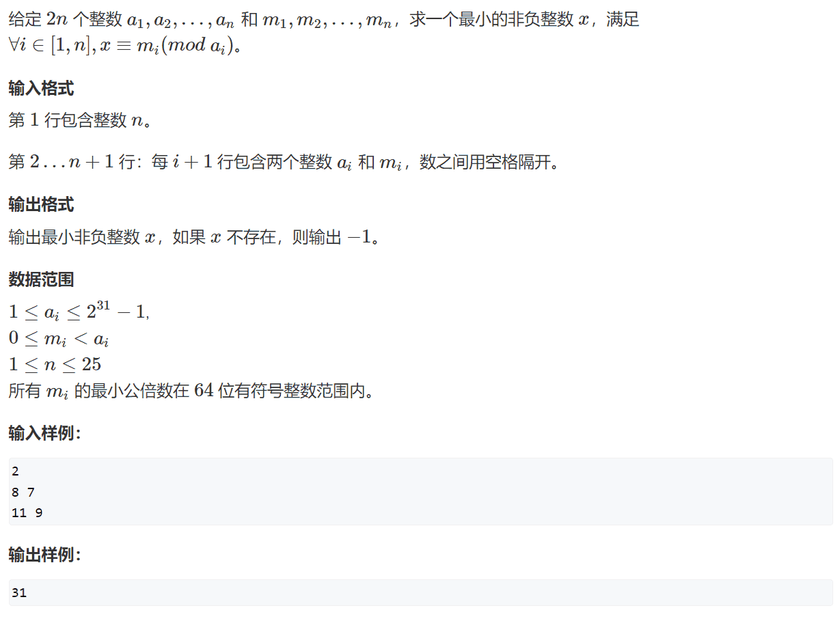
Task: Click the 输入格式 heading
Action: point(41,88)
